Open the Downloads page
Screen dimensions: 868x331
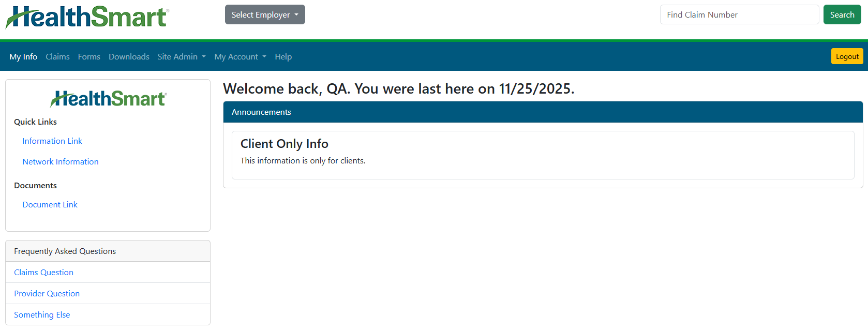coord(129,57)
